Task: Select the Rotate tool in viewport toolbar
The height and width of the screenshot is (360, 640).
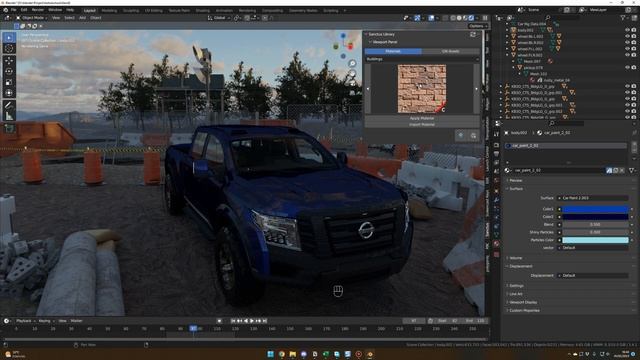Action: tap(9, 71)
